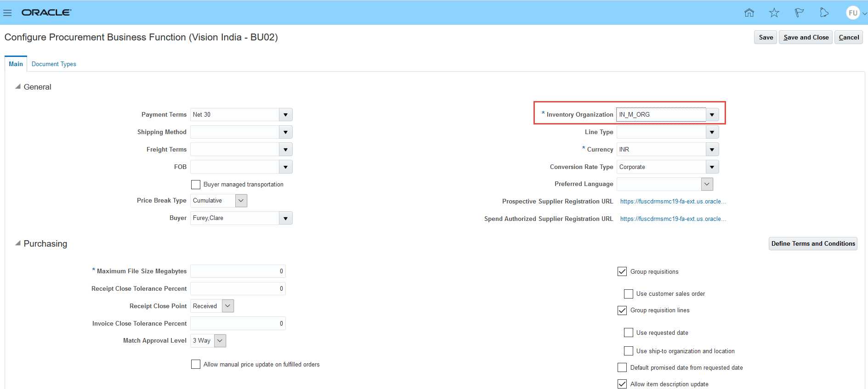Click the Payment Terms field showing Net 30

click(235, 115)
